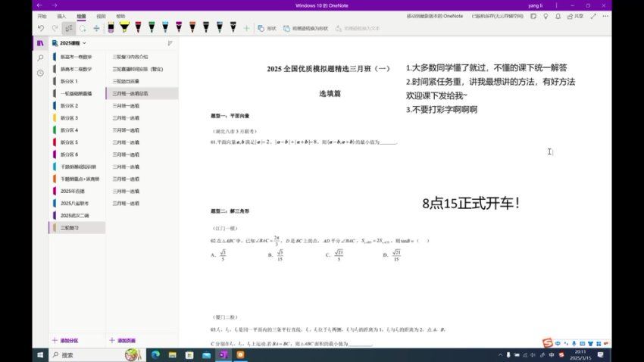Open File Explorer from the taskbar

[x=173, y=355]
